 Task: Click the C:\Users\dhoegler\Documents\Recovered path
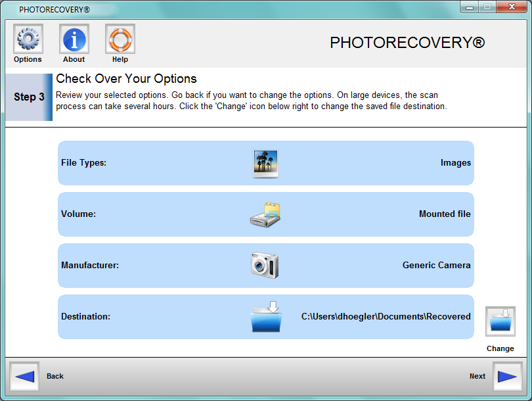point(386,317)
